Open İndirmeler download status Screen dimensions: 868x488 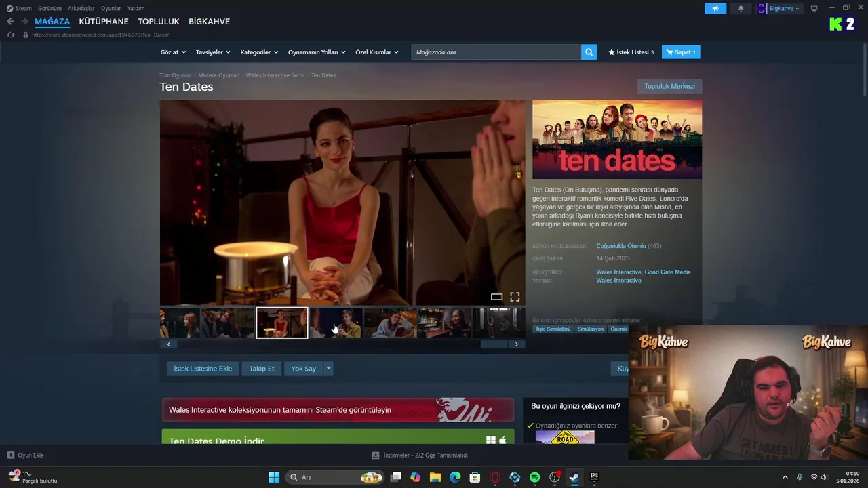[420, 455]
